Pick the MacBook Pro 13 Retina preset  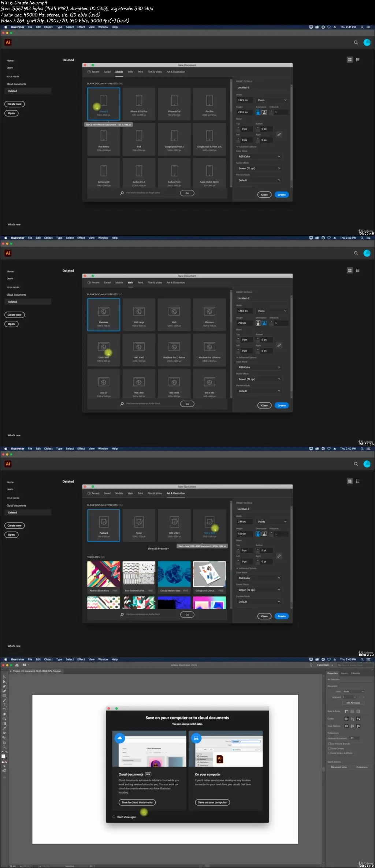174,350
